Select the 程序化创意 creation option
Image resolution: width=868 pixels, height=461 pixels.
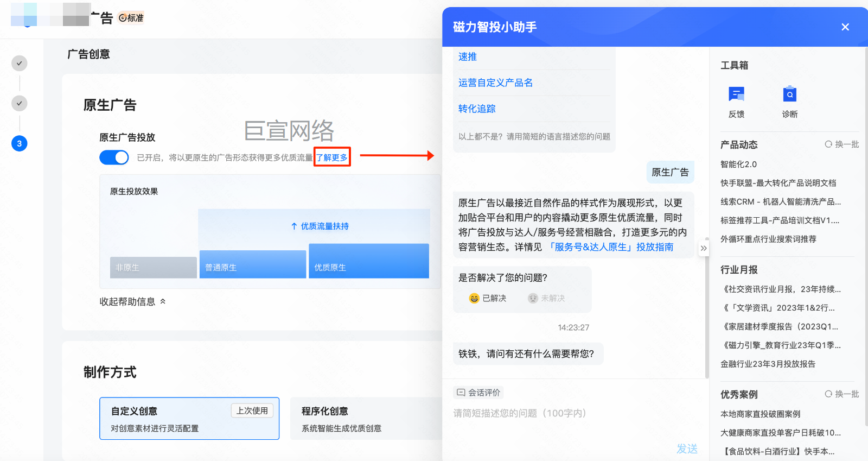366,418
